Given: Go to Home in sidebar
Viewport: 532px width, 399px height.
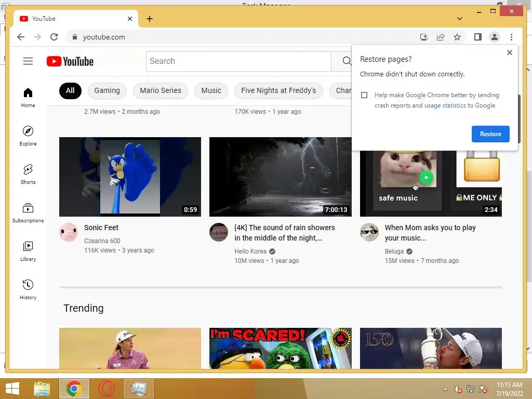Looking at the screenshot, I should point(28,98).
